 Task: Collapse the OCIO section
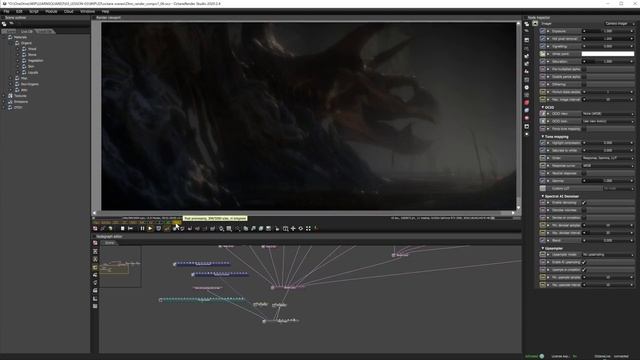542,107
